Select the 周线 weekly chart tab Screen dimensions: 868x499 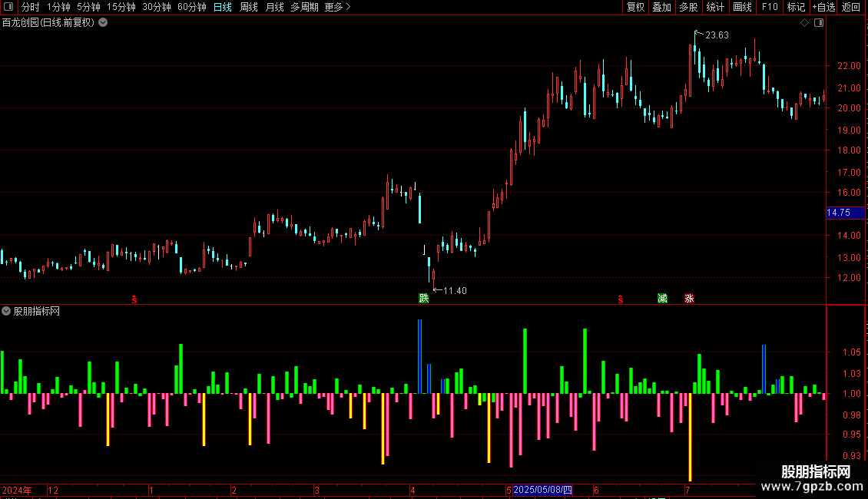click(249, 7)
